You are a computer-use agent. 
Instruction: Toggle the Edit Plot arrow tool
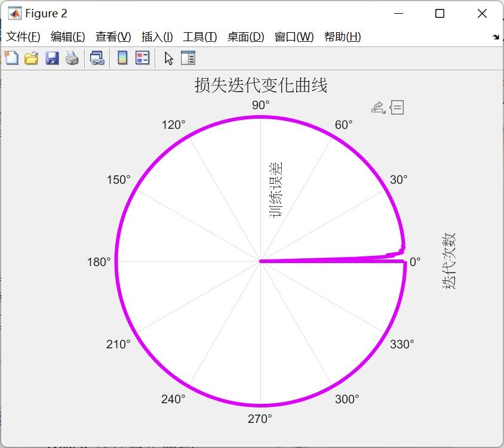tap(168, 58)
